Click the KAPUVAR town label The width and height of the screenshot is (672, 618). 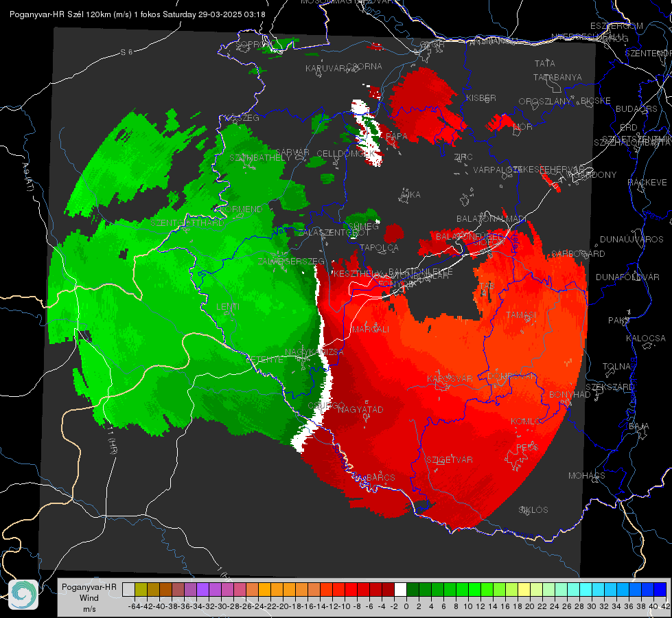pos(326,69)
